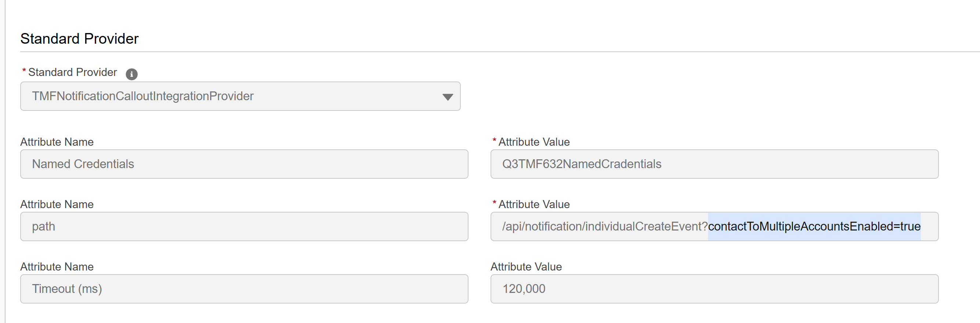Image resolution: width=980 pixels, height=323 pixels.
Task: Open the Standard Provider dropdown
Action: pos(240,96)
